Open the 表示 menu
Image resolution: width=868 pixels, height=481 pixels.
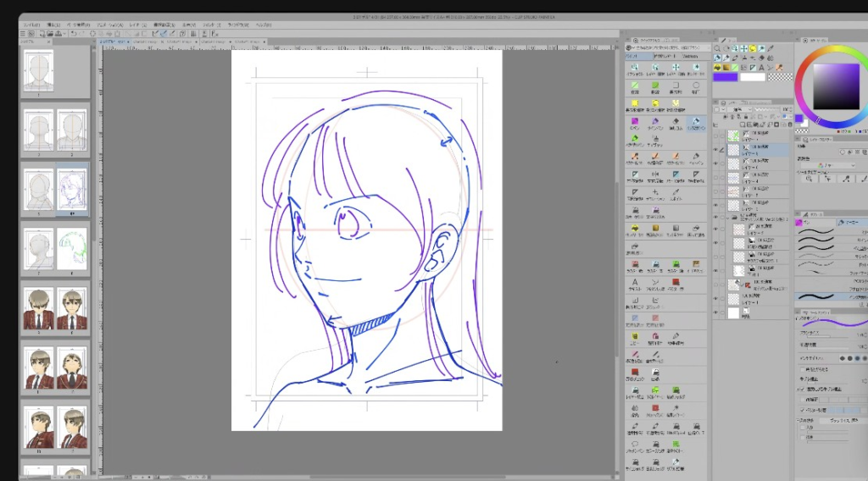point(189,25)
